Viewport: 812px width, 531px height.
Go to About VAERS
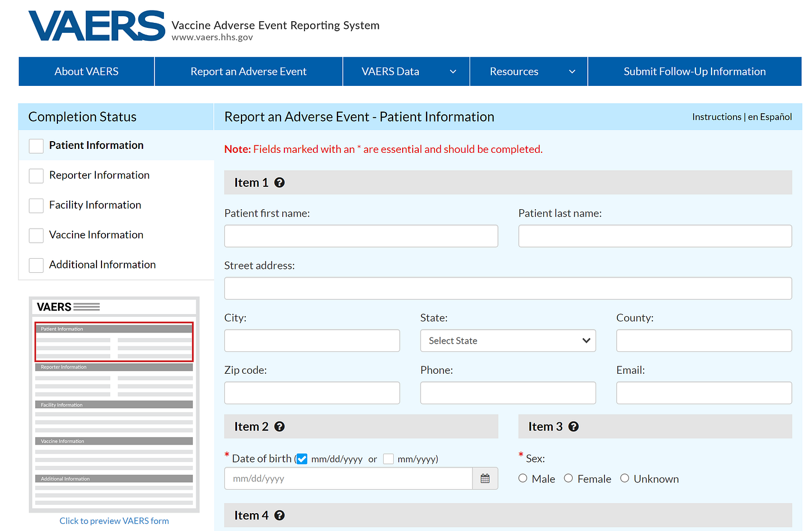click(86, 71)
